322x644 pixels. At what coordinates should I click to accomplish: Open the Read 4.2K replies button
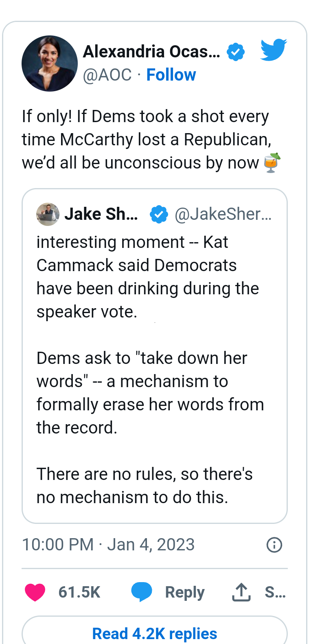(x=155, y=630)
